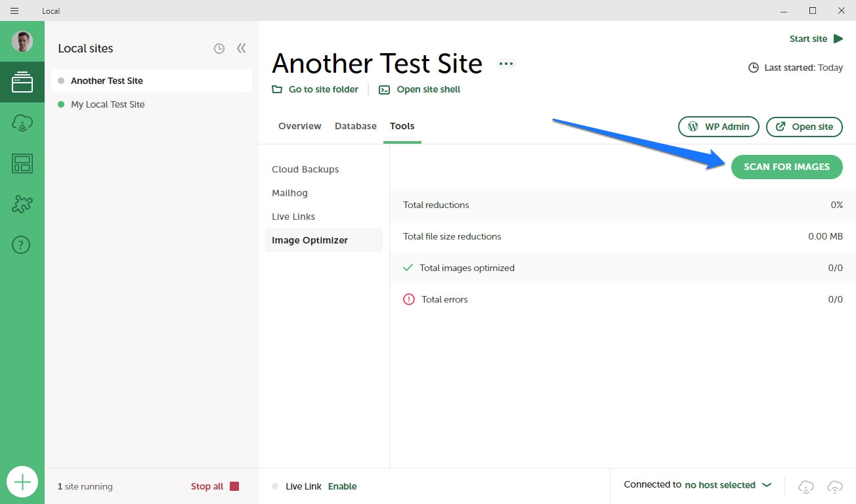The image size is (856, 504).
Task: Open the Help question mark icon
Action: tap(22, 245)
